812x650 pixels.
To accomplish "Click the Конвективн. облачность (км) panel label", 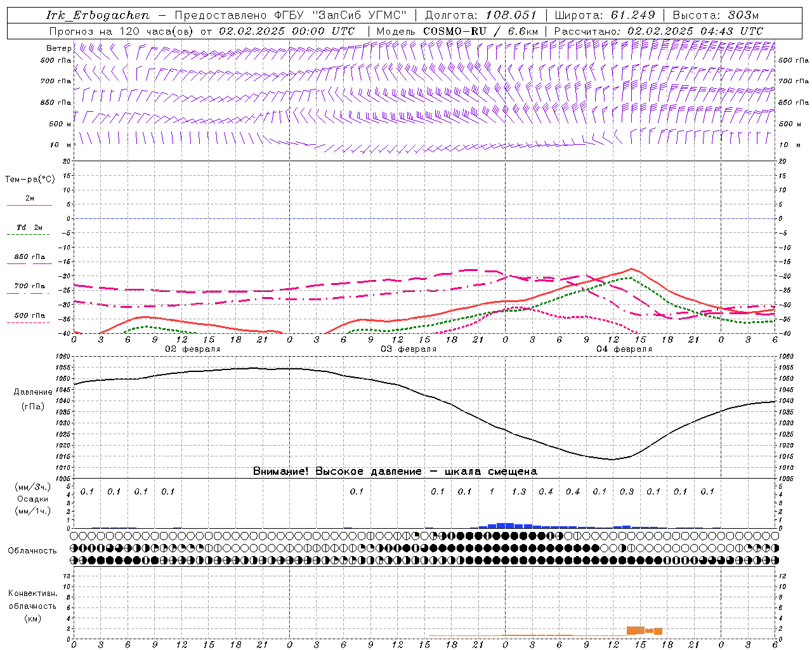I will point(32,606).
